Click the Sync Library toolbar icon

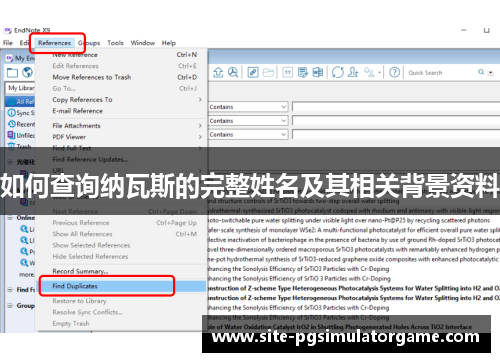[337, 72]
